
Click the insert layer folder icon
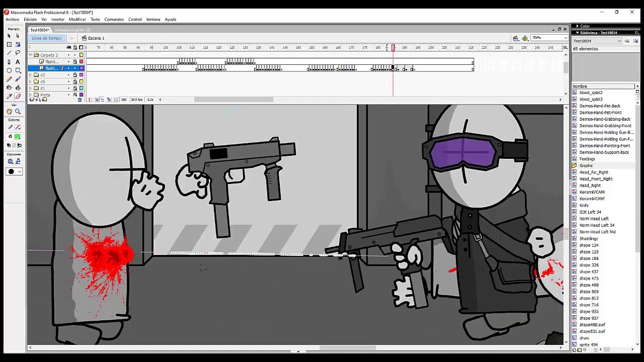pyautogui.click(x=44, y=100)
